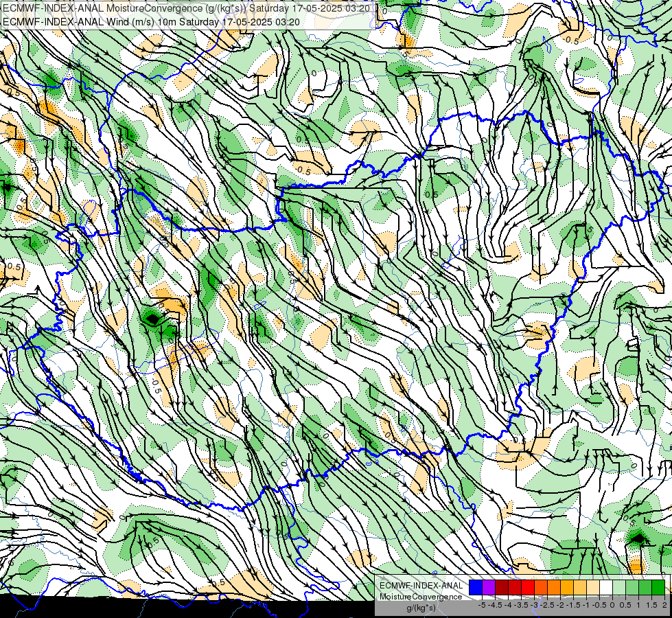The width and height of the screenshot is (672, 618).
Task: Click the light green swatch between 0.5 and 1
Action: pos(632,587)
